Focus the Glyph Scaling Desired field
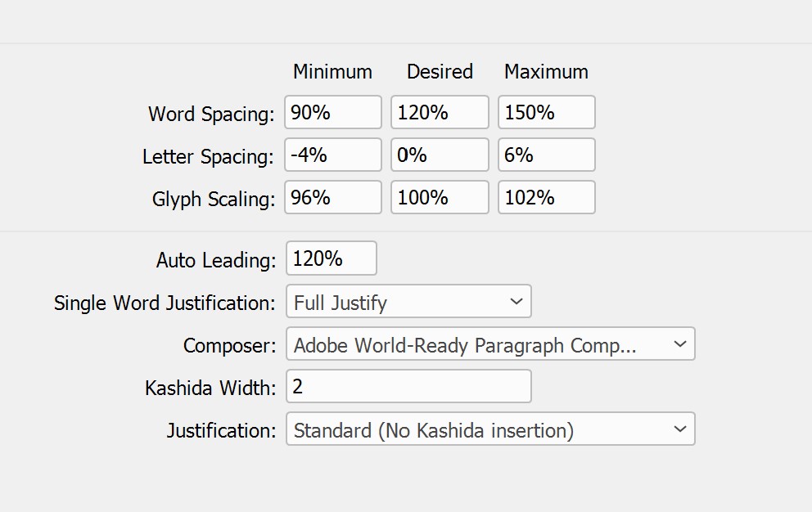The height and width of the screenshot is (512, 812). pyautogui.click(x=440, y=198)
